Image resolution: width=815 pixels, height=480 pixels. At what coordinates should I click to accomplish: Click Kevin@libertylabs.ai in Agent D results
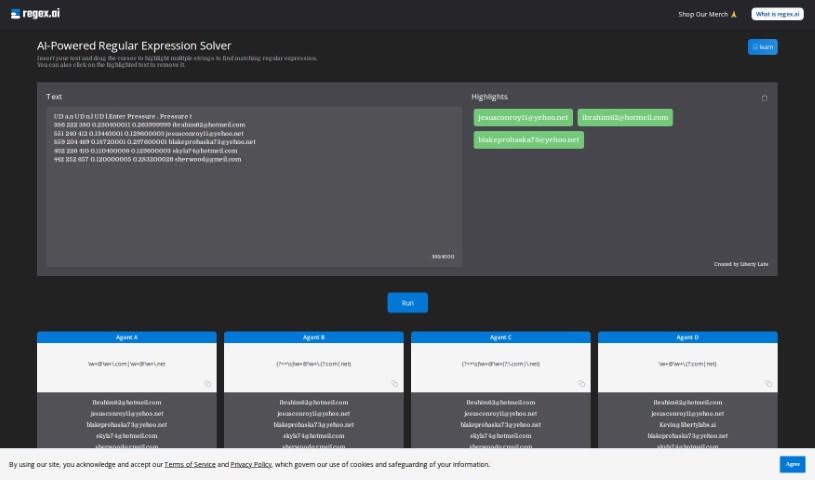click(x=688, y=425)
